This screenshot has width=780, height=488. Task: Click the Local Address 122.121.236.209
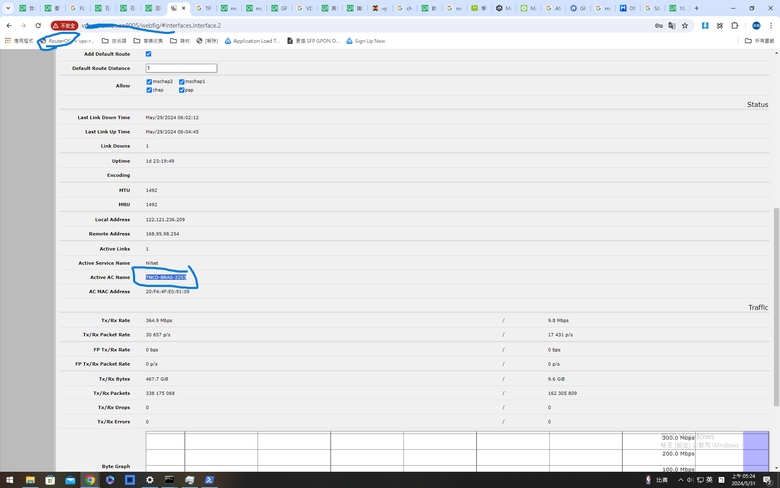[x=165, y=219]
